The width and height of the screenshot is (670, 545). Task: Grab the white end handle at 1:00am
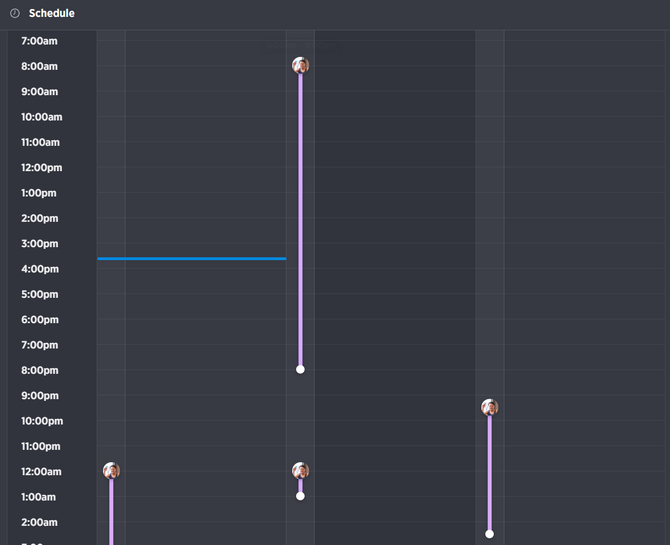tap(300, 496)
